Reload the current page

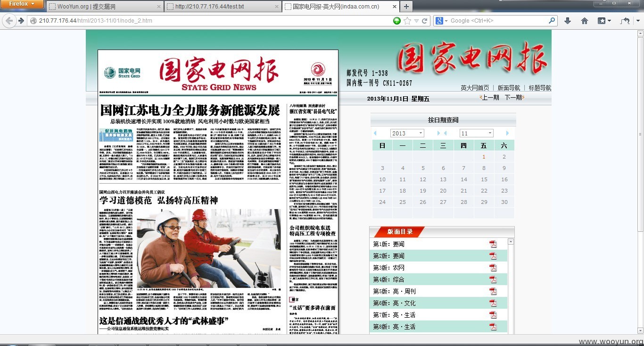point(424,21)
